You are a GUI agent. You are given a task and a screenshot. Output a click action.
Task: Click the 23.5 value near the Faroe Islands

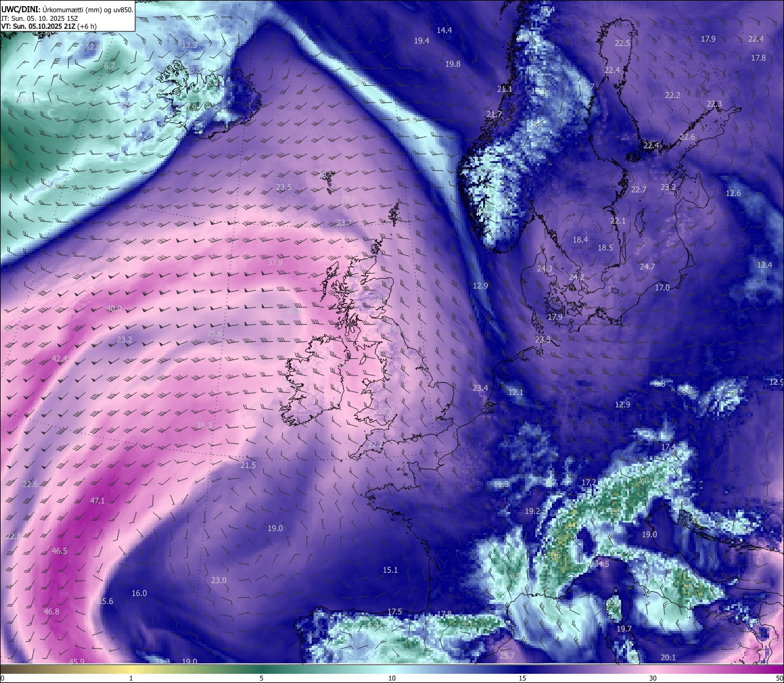pyautogui.click(x=284, y=187)
